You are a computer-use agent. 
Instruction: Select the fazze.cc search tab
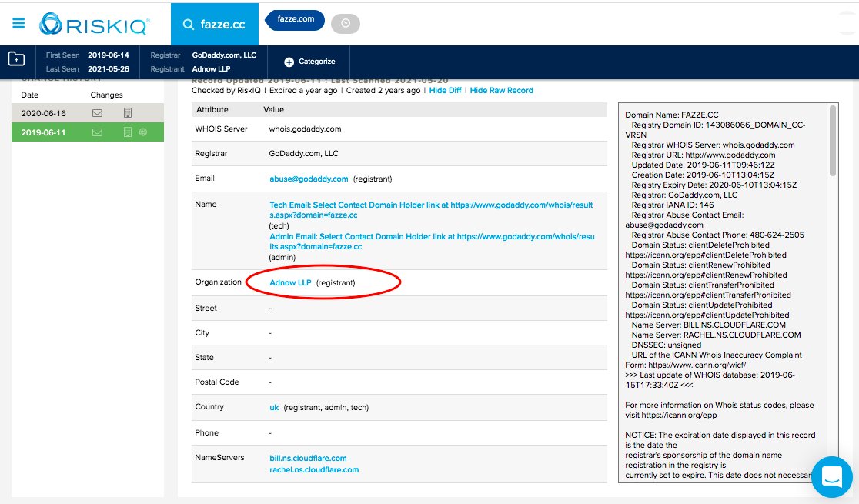(x=215, y=24)
